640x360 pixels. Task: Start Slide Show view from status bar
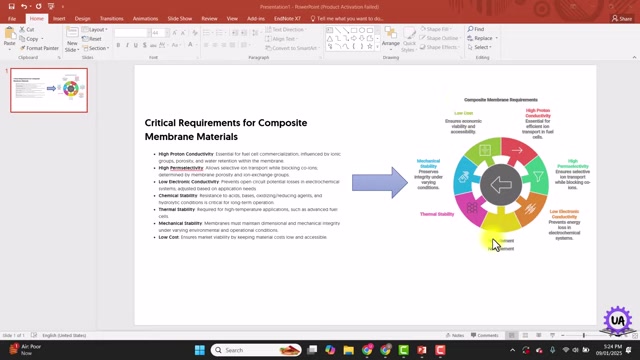(552, 335)
